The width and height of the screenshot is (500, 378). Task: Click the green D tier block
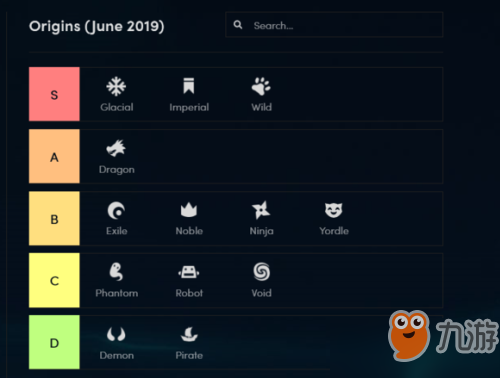(x=54, y=342)
